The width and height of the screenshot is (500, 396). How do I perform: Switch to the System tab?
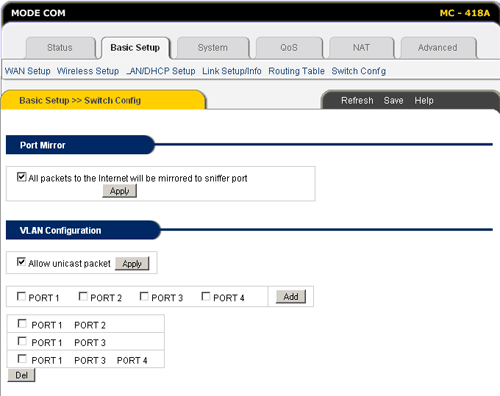click(x=213, y=48)
